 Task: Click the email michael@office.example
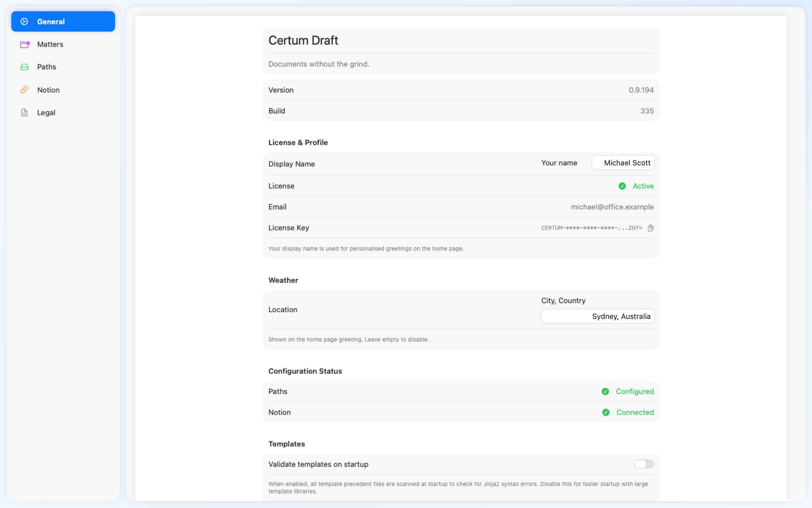[612, 207]
